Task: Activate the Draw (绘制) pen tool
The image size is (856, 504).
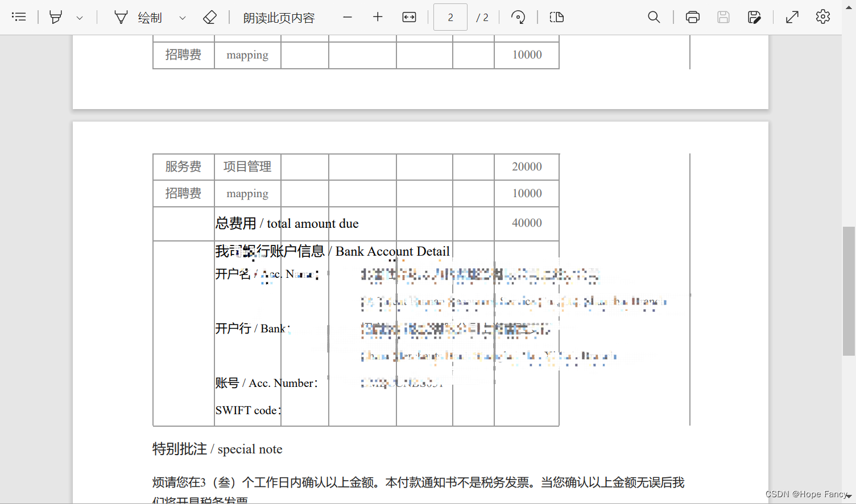Action: 138,18
